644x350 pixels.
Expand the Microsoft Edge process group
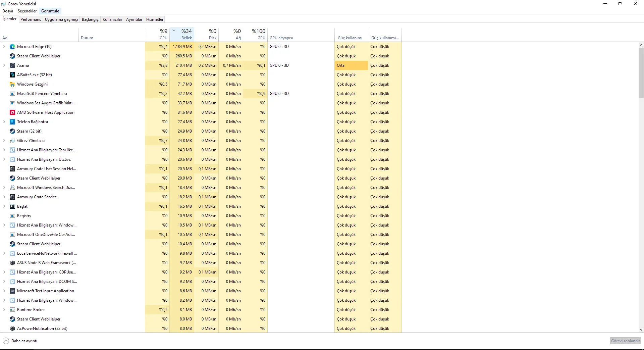click(4, 47)
